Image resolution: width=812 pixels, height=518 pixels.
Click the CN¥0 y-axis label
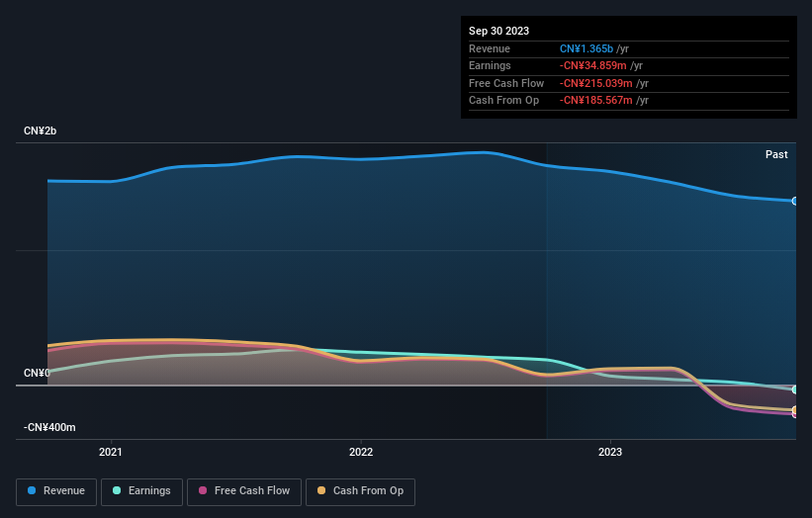pos(37,373)
